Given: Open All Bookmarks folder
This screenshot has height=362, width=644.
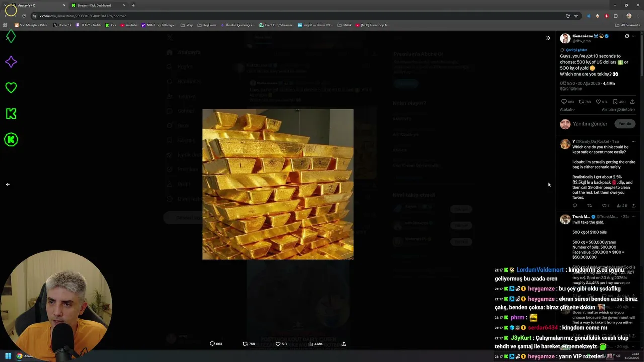Looking at the screenshot, I should [628, 25].
